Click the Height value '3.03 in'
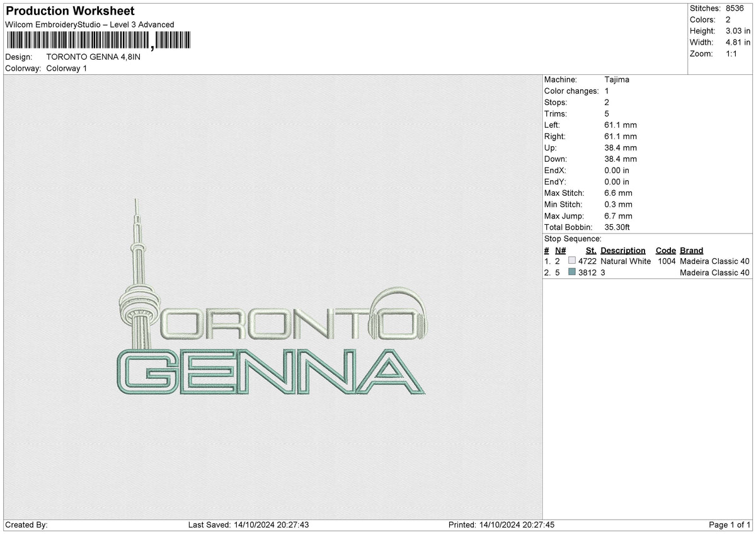 (738, 31)
